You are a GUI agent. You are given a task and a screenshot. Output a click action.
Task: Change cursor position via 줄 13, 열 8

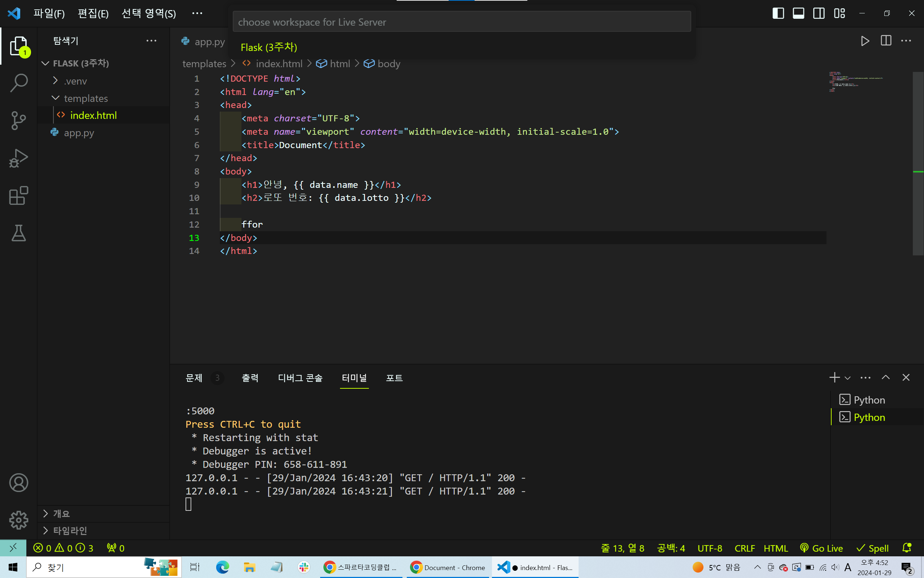[x=622, y=548]
